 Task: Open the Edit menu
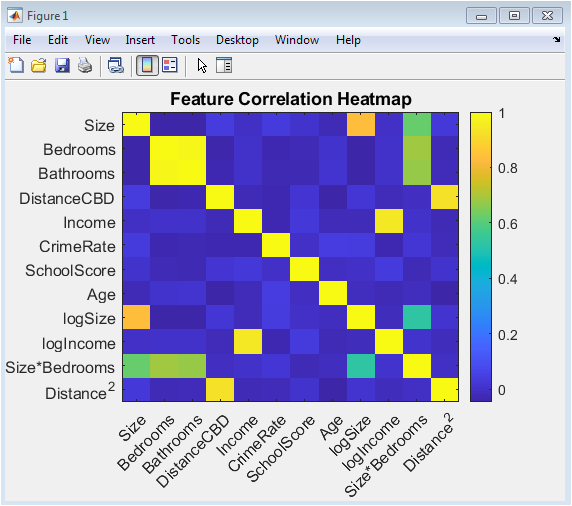[58, 40]
